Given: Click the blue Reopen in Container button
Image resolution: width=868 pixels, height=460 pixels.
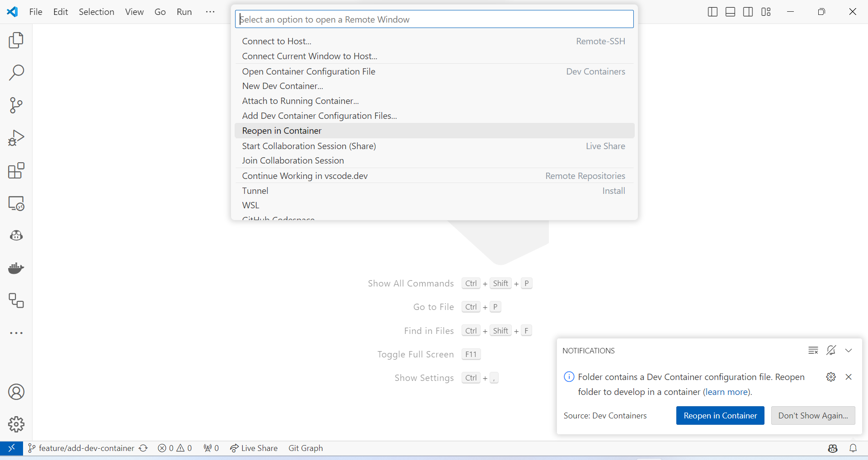Looking at the screenshot, I should pos(720,415).
